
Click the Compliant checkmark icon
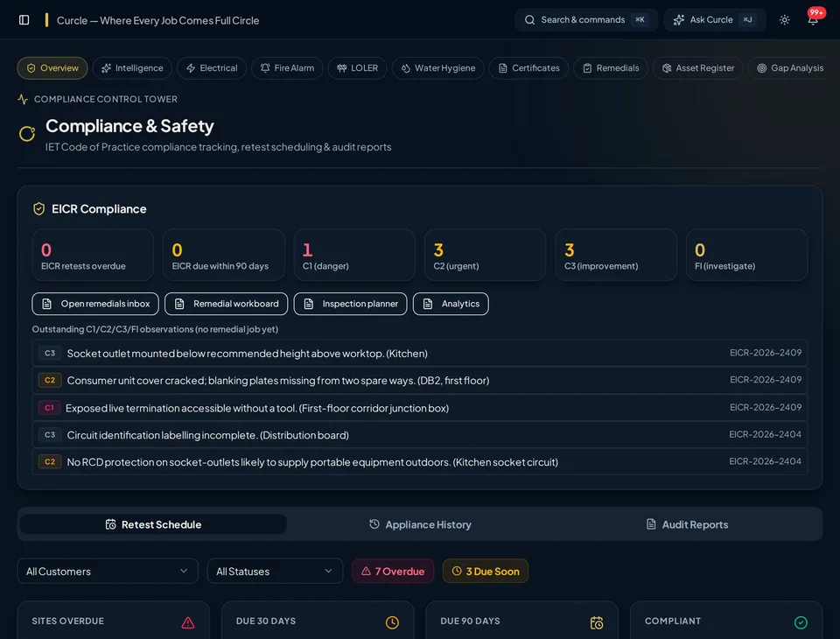coord(801,622)
